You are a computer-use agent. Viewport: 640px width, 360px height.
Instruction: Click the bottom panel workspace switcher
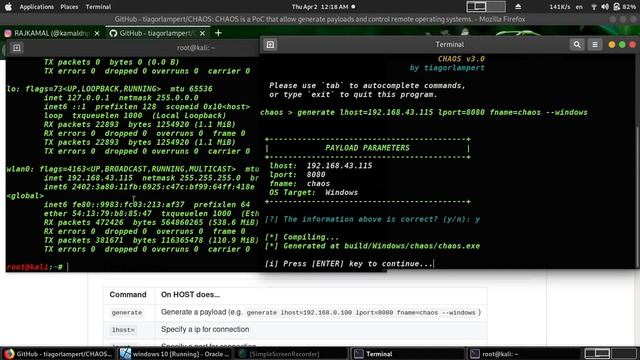point(610,353)
